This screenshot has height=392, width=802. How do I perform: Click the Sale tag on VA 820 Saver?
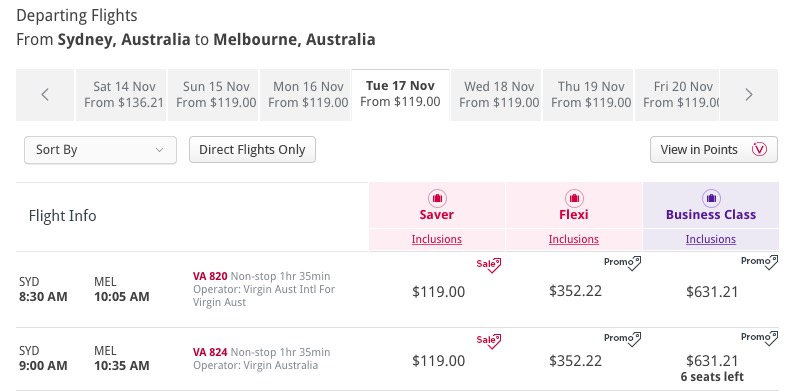point(488,265)
